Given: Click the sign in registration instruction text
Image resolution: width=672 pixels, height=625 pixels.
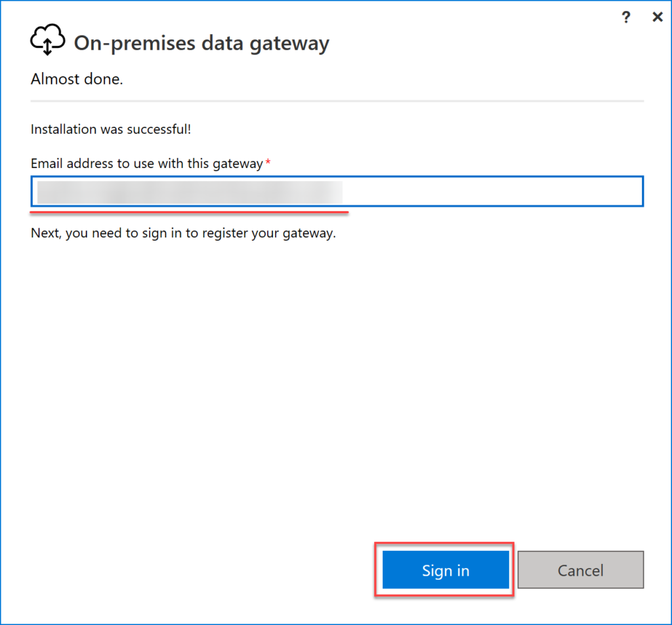Looking at the screenshot, I should [x=182, y=233].
